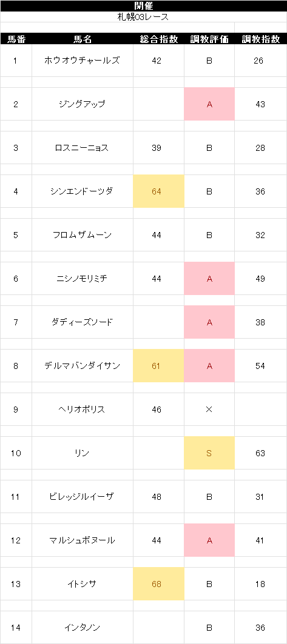Click horse name ホウオウチャールズ
This screenshot has width=287, height=644.
tap(83, 61)
